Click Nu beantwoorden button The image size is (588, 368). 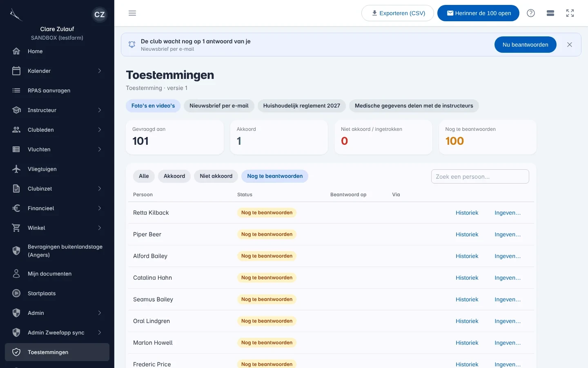526,45
